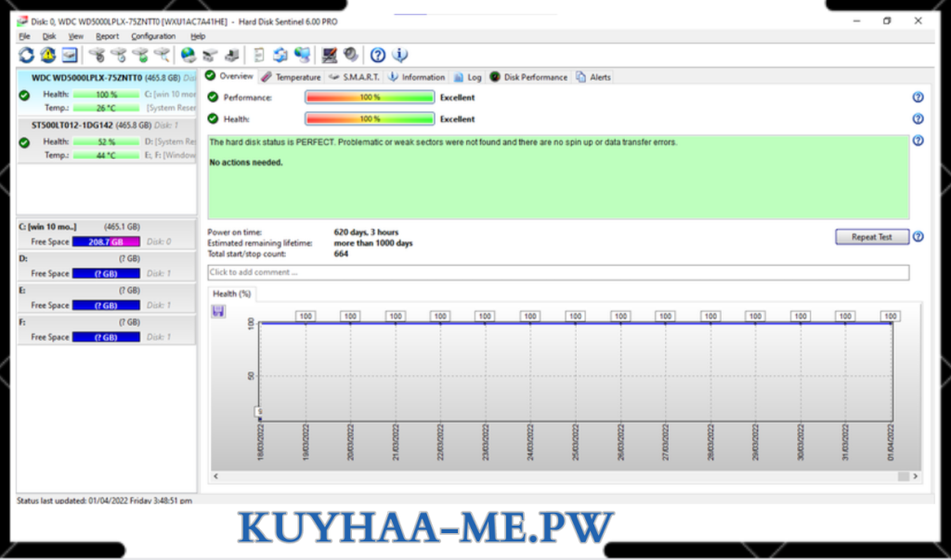The image size is (951, 560).
Task: Select the C: [win 10 mo..] partition
Action: pos(107,234)
